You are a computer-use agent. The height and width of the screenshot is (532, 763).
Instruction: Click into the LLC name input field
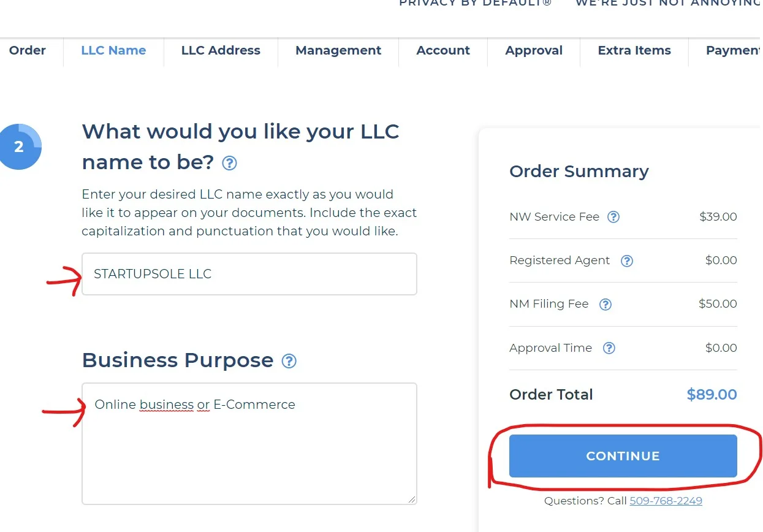point(249,274)
